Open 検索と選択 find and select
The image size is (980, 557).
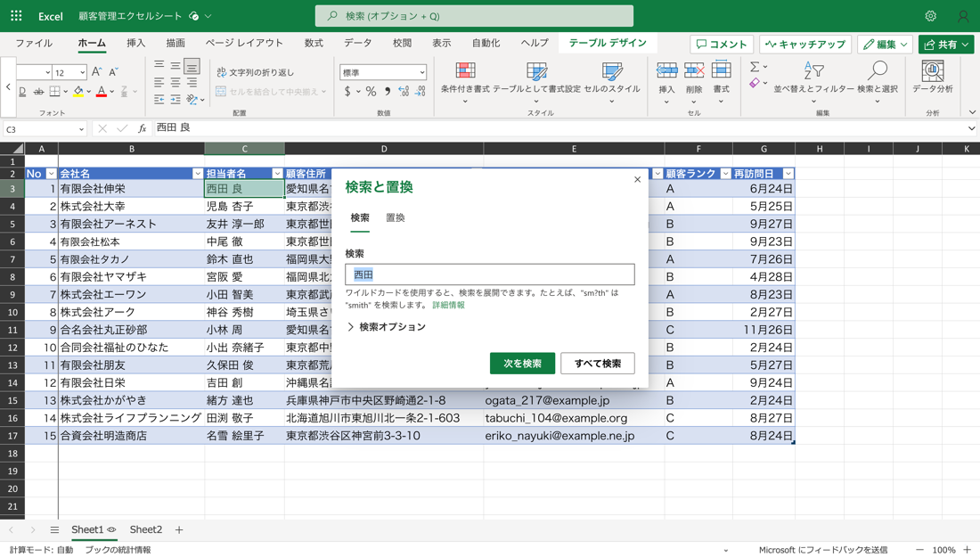[x=878, y=81]
